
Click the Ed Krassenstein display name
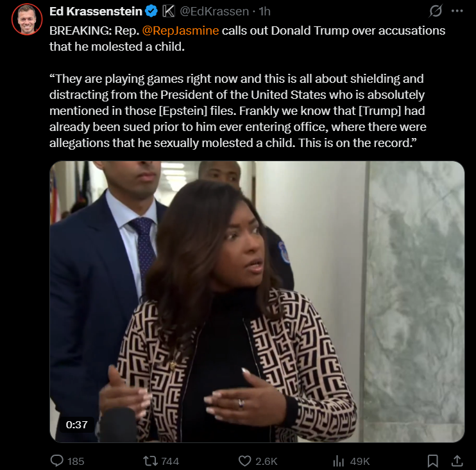pyautogui.click(x=96, y=12)
